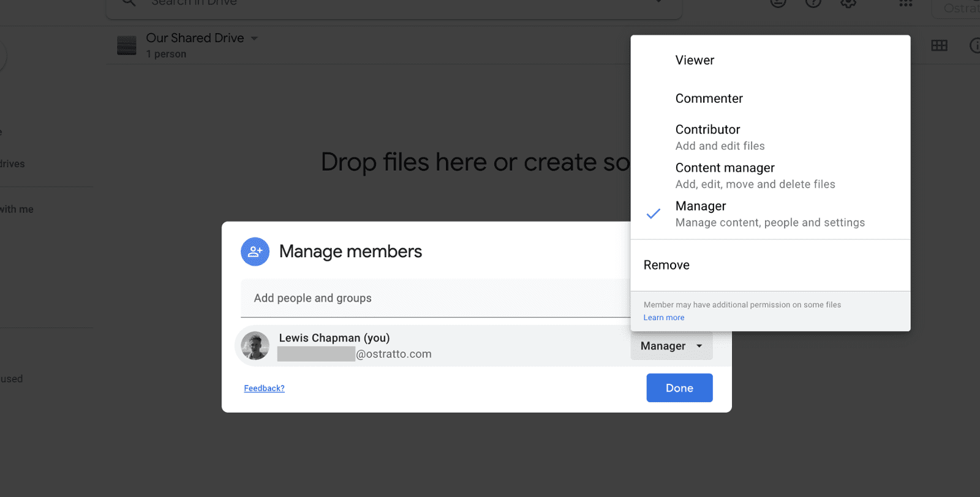Click Lewis Chapman's profile avatar

click(255, 346)
